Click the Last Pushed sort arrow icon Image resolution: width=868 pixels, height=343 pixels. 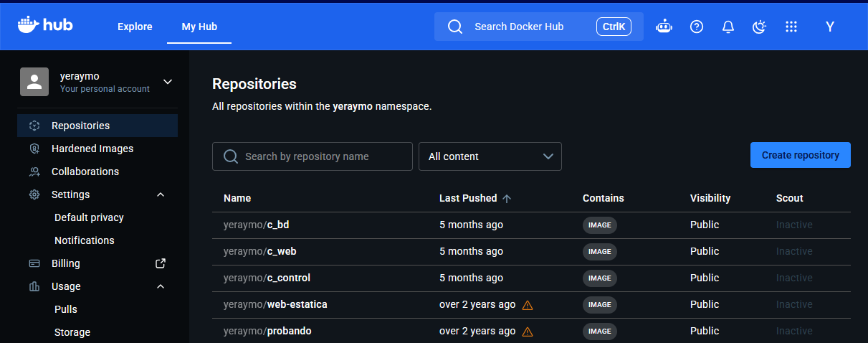(x=507, y=198)
